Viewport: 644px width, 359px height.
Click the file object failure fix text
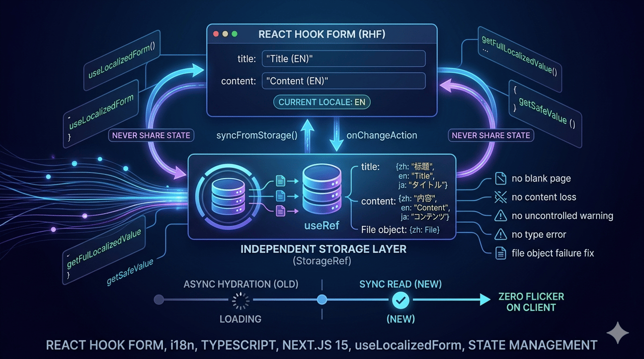pos(553,253)
